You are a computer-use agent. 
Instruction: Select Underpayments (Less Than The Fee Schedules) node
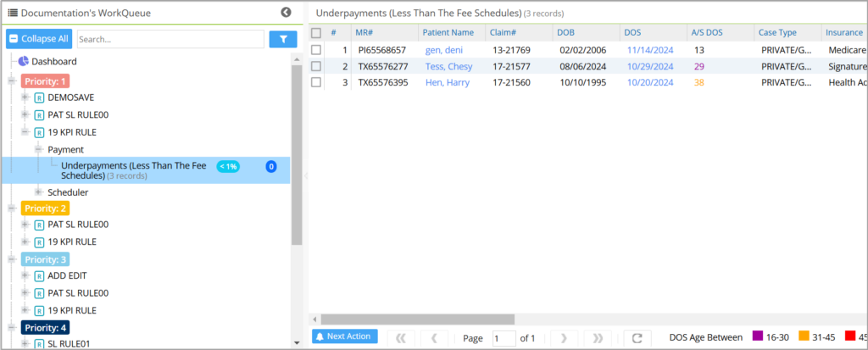(x=146, y=170)
